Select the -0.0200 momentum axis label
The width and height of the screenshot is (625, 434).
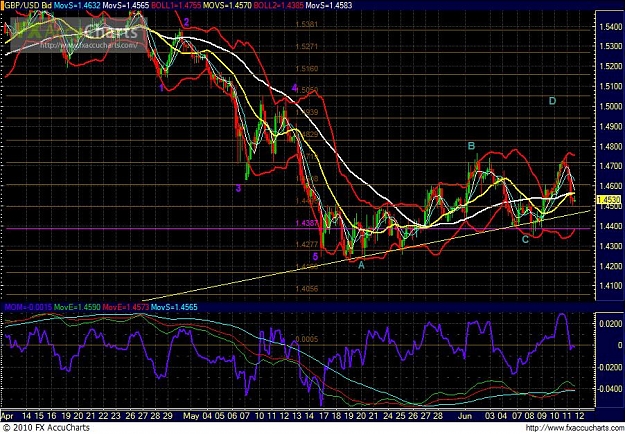pos(609,367)
